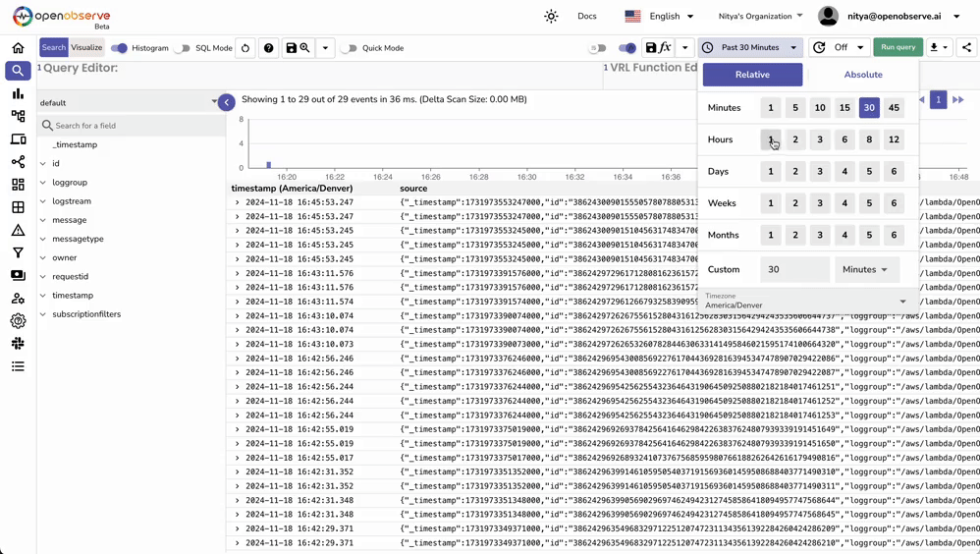Screen dimensions: 980x554
Task: Open the auto-refresh Off dropdown
Action: pyautogui.click(x=840, y=47)
